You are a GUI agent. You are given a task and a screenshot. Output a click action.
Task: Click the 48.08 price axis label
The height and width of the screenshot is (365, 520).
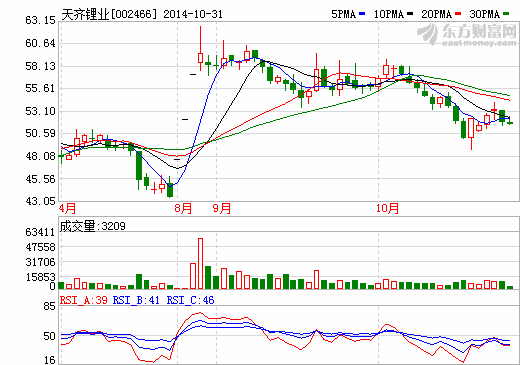[x=40, y=156]
